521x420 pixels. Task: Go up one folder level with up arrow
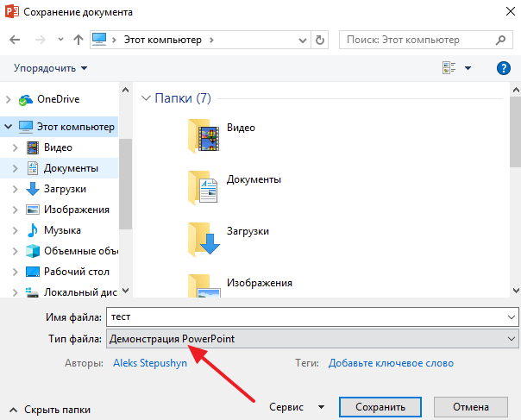[x=78, y=40]
